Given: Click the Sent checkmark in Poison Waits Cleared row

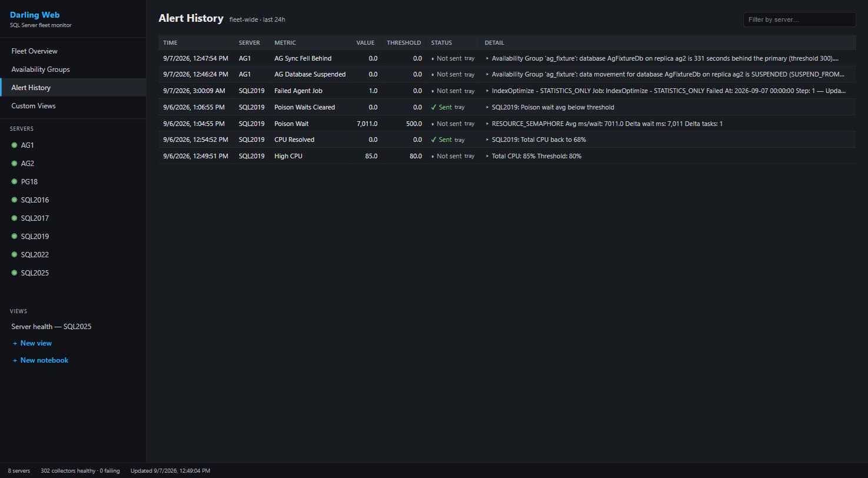Looking at the screenshot, I should (434, 107).
